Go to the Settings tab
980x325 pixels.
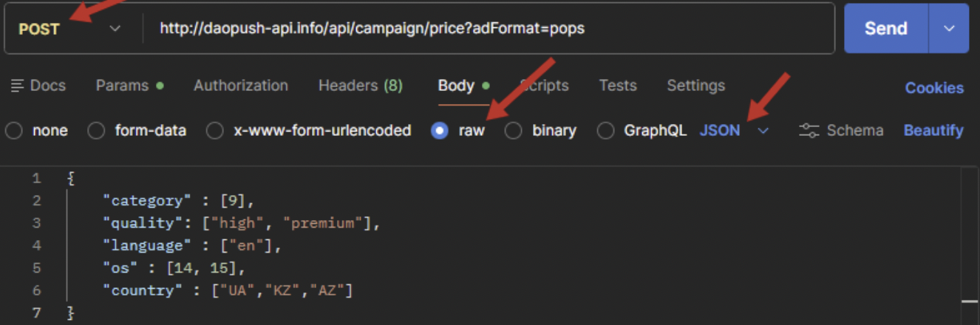tap(695, 86)
